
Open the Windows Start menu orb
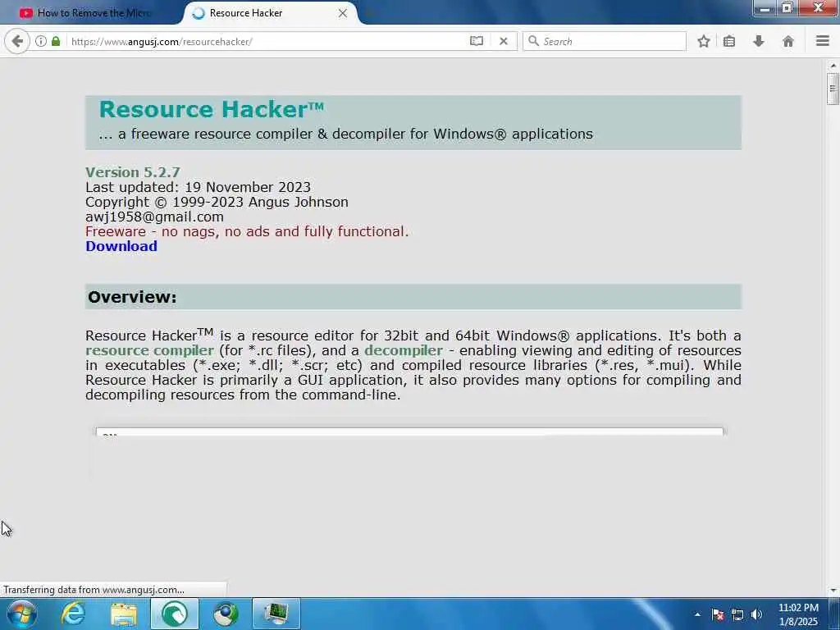pyautogui.click(x=21, y=614)
